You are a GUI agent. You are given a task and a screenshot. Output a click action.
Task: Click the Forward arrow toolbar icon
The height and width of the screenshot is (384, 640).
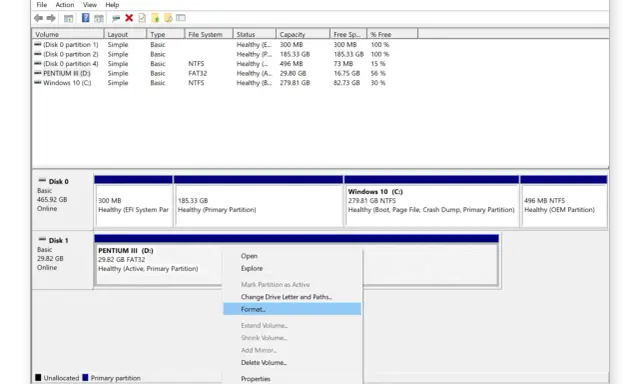(51, 18)
